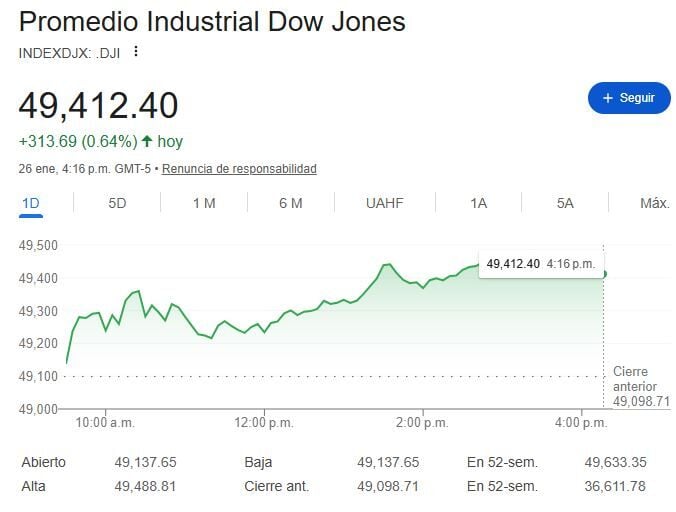Select the Máx. range tab

click(654, 203)
